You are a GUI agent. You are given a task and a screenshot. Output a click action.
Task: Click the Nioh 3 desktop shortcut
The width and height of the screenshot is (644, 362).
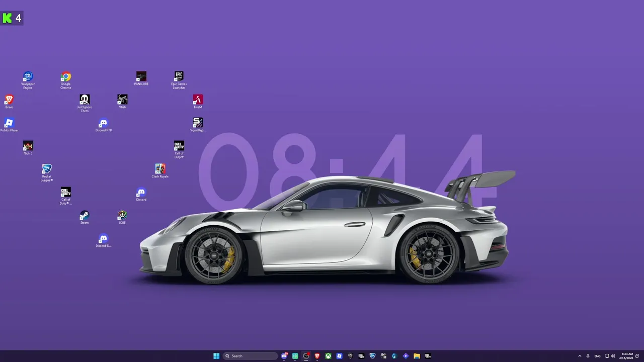coord(28,148)
